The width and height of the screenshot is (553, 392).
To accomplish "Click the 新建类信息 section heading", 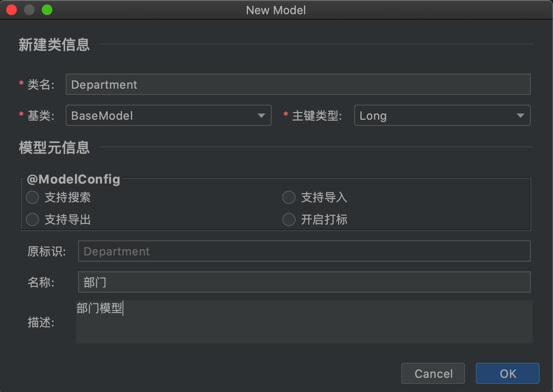I will click(x=54, y=44).
